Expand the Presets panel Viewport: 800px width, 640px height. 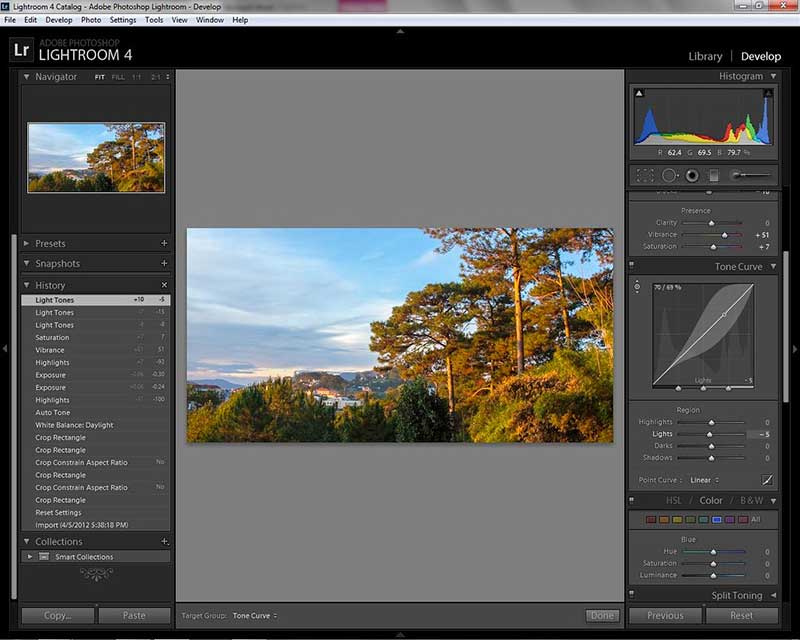(x=27, y=243)
